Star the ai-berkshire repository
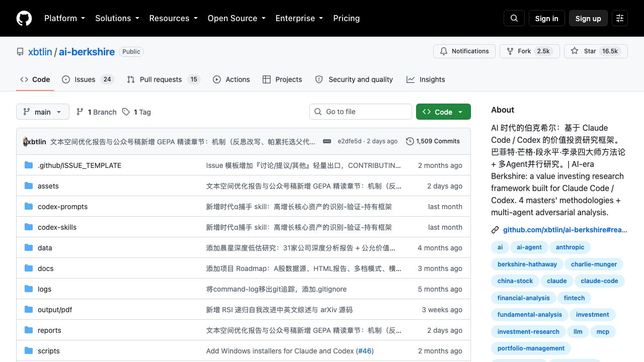 click(x=596, y=51)
